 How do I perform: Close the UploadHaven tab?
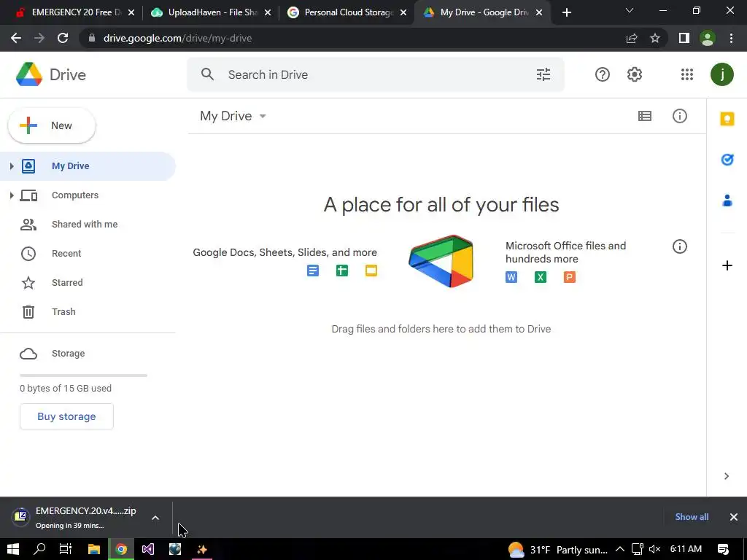(267, 12)
